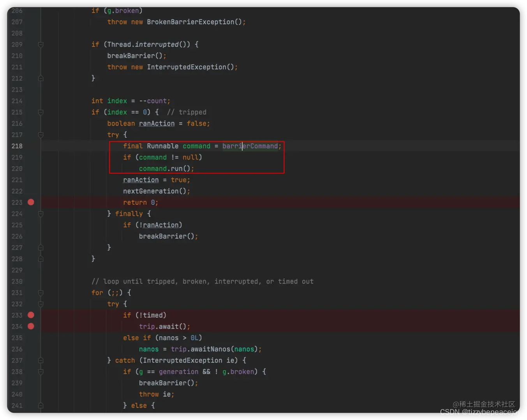Click the fold end marker on line 228

coord(41,259)
